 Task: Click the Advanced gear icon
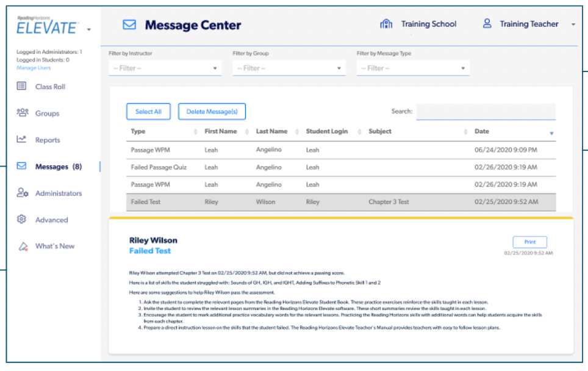point(21,219)
